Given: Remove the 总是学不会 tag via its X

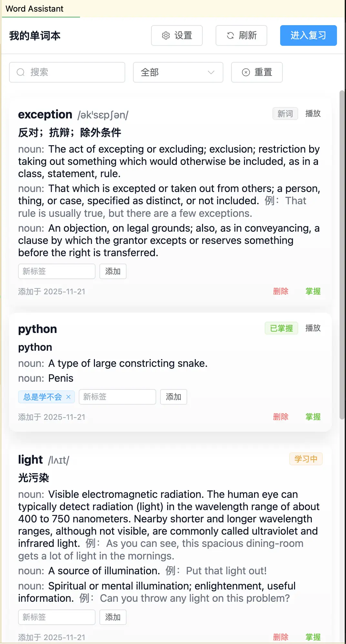Looking at the screenshot, I should 68,397.
